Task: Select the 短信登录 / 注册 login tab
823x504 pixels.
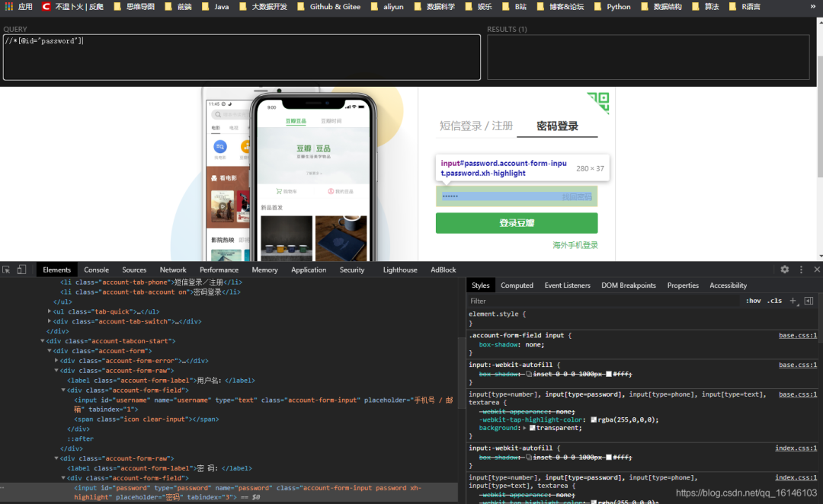Action: pyautogui.click(x=476, y=126)
